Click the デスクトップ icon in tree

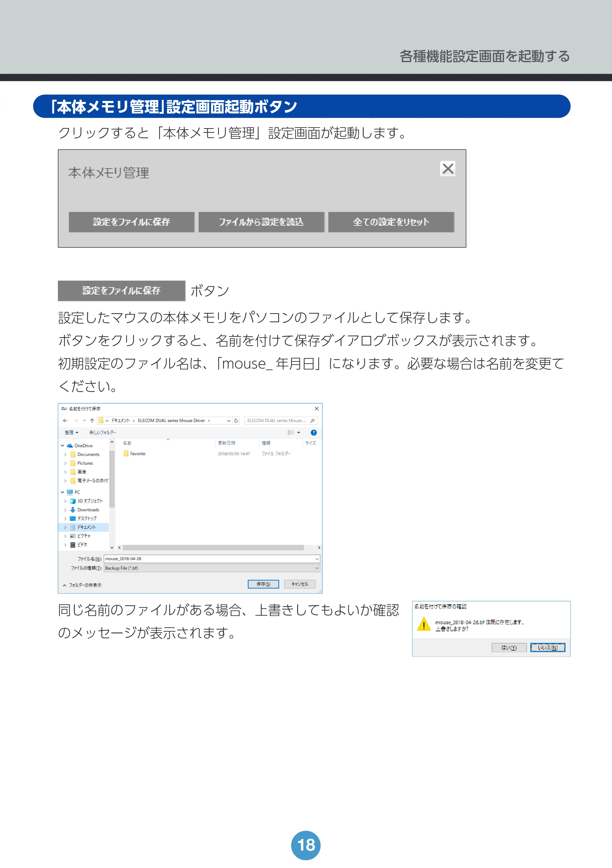tap(73, 518)
